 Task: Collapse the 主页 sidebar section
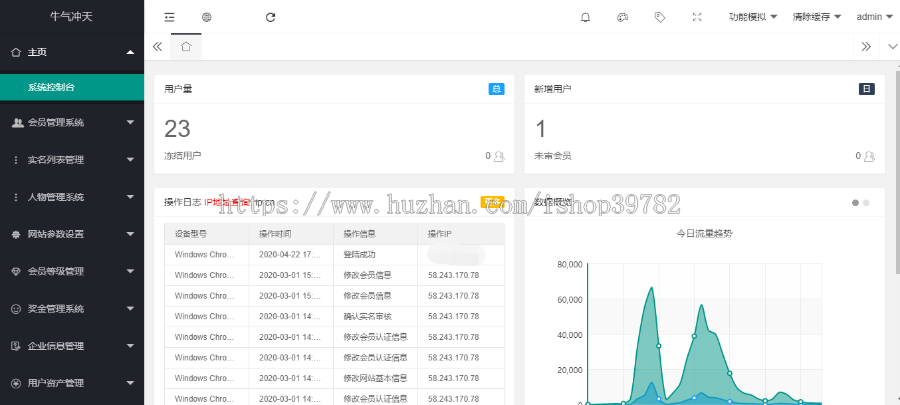[x=72, y=51]
